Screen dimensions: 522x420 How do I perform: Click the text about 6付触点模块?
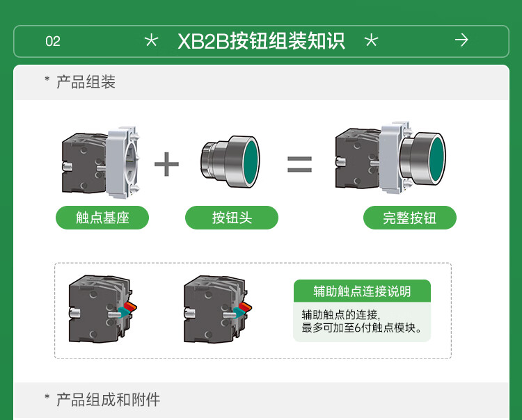(x=361, y=328)
